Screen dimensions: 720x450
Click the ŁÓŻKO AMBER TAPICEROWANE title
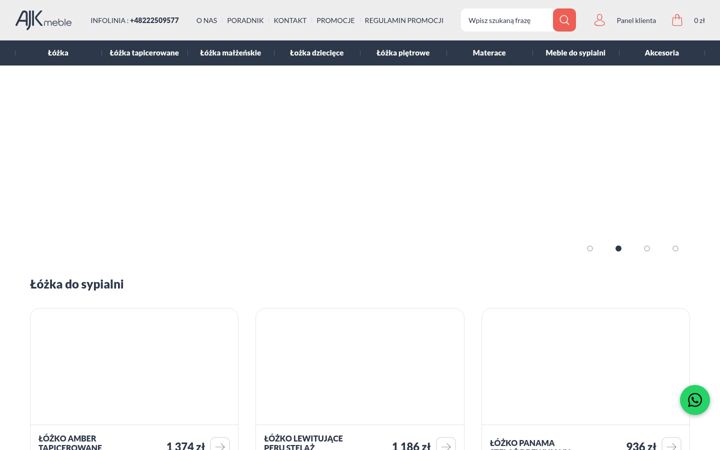(x=70, y=443)
